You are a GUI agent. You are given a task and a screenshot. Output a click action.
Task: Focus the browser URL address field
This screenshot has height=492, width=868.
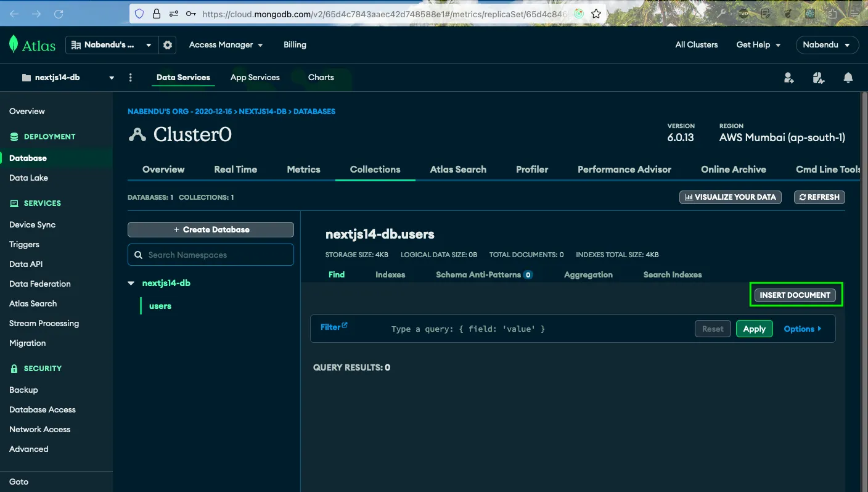click(x=385, y=14)
